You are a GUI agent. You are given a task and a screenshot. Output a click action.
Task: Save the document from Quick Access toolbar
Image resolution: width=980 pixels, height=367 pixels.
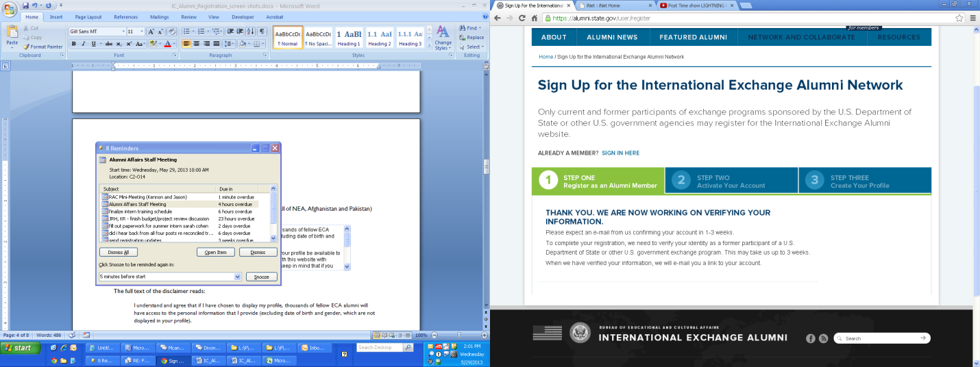pyautogui.click(x=24, y=5)
